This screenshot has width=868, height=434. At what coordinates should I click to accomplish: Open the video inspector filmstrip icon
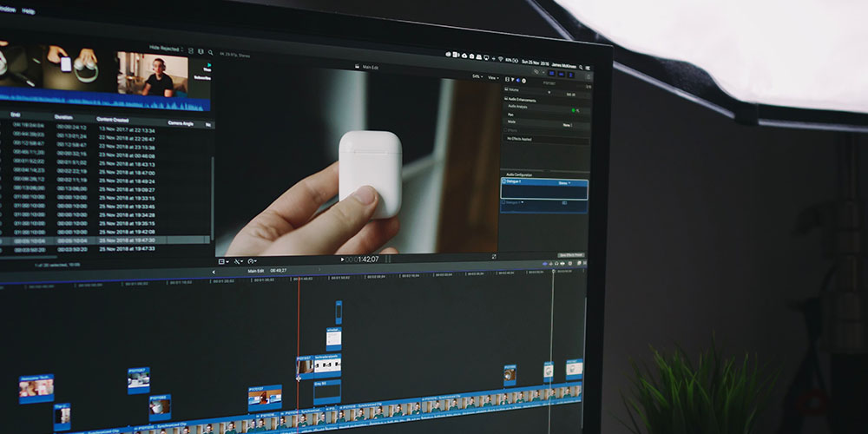click(x=509, y=80)
